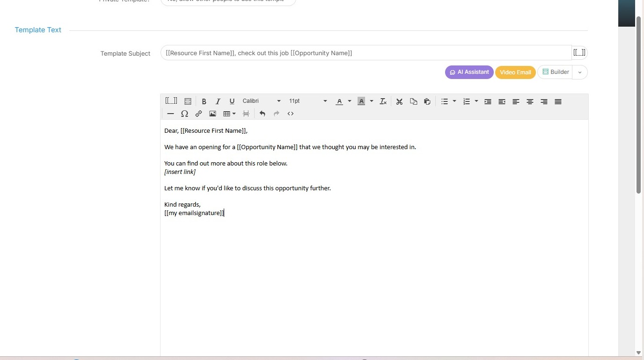Click the 'Template Subject' label

coord(125,54)
